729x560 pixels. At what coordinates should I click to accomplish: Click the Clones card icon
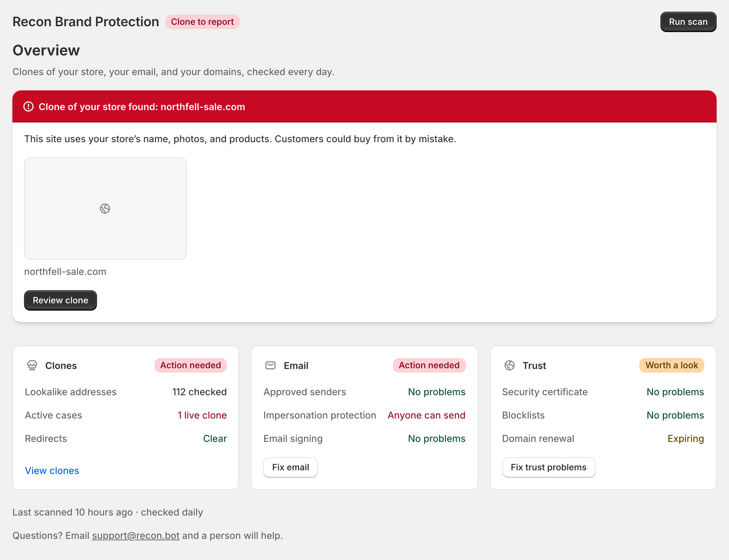click(x=32, y=365)
